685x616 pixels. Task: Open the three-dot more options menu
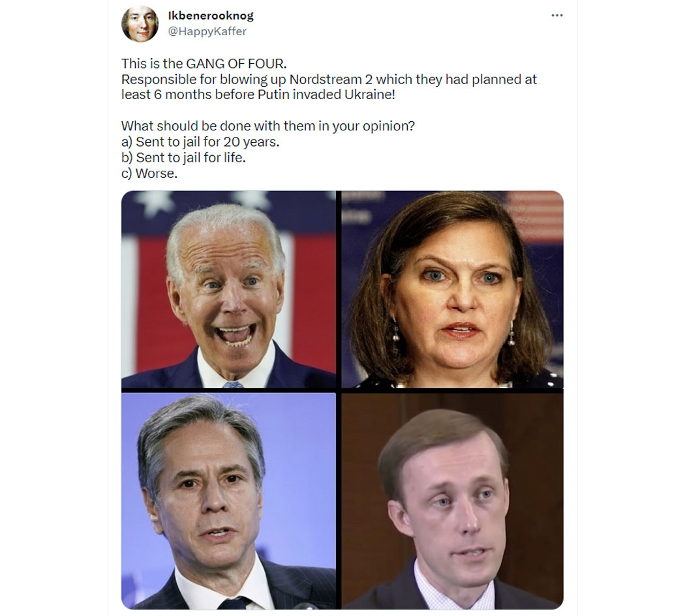point(556,15)
